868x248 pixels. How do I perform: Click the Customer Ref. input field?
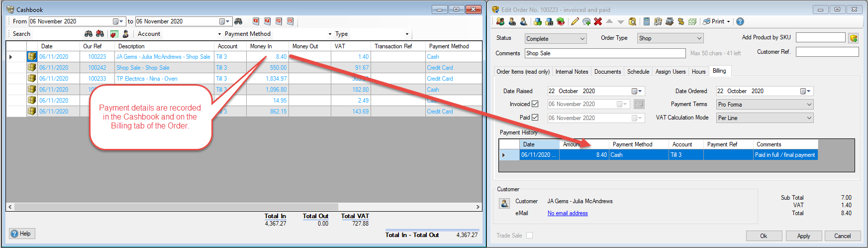[x=827, y=52]
